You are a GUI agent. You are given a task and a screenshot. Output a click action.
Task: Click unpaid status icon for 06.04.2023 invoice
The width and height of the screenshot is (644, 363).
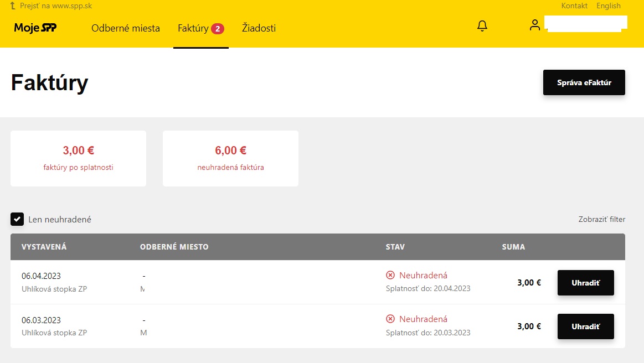pyautogui.click(x=390, y=275)
